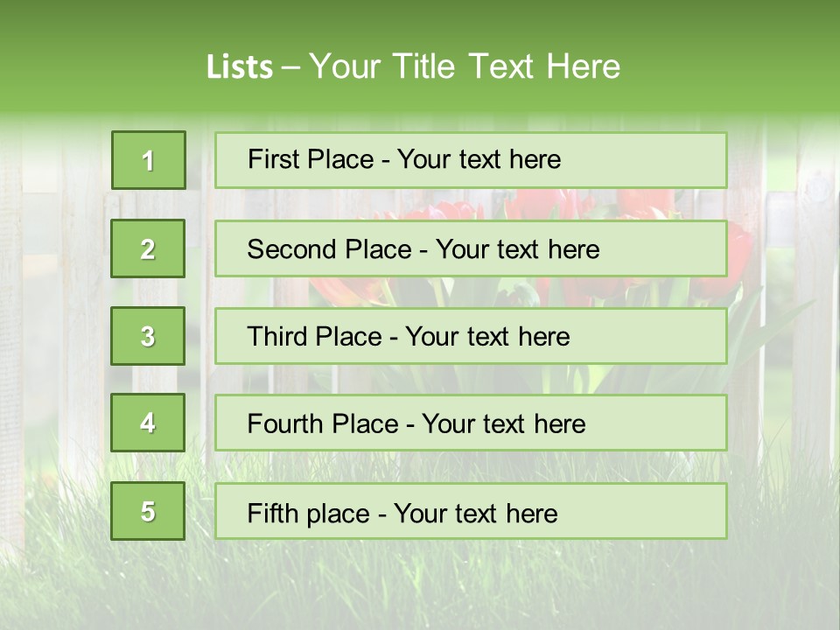Screen dimensions: 840x630
Task: Click the words 'Second Place' in second bar
Action: (x=329, y=249)
